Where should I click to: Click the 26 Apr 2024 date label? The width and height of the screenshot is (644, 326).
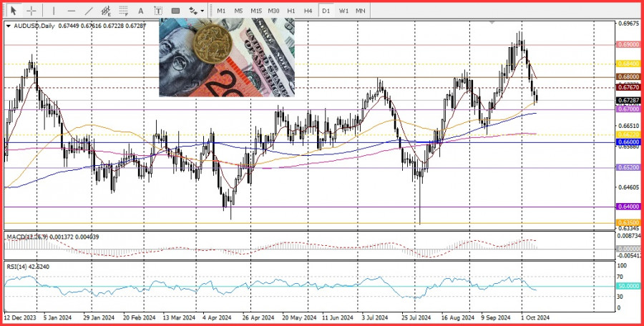258,318
